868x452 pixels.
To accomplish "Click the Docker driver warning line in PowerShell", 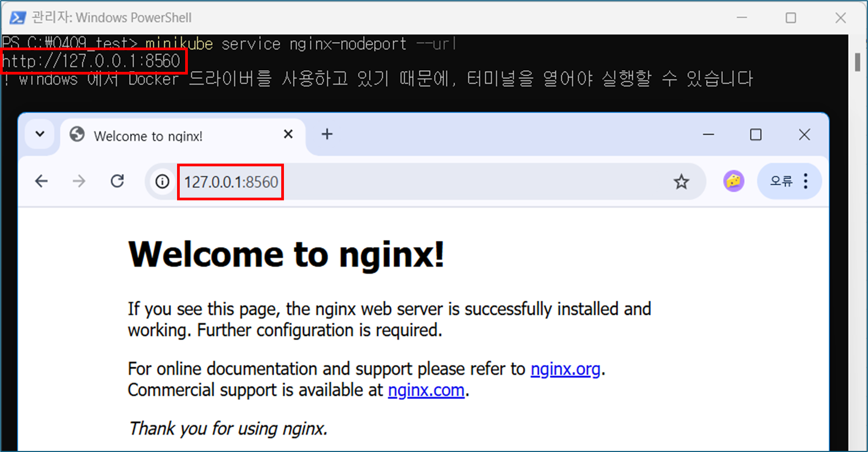I will pyautogui.click(x=378, y=79).
